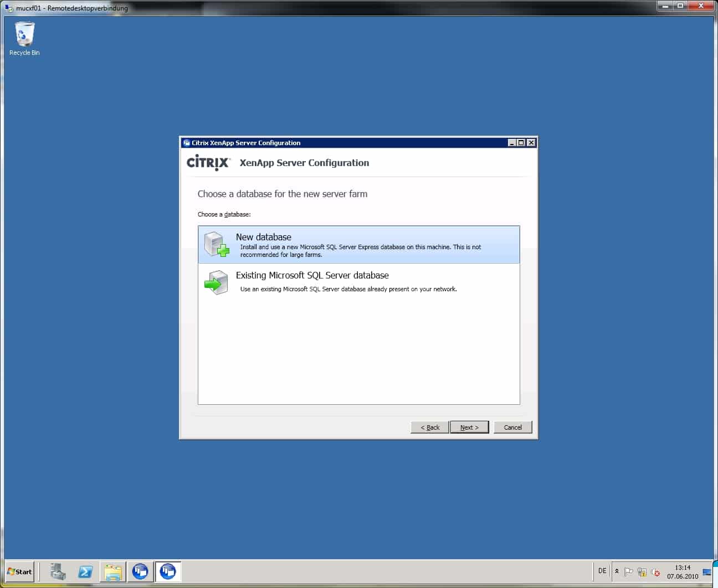Screen dimensions: 718x588
Task: Click the Windows update tray icon
Action: point(642,572)
